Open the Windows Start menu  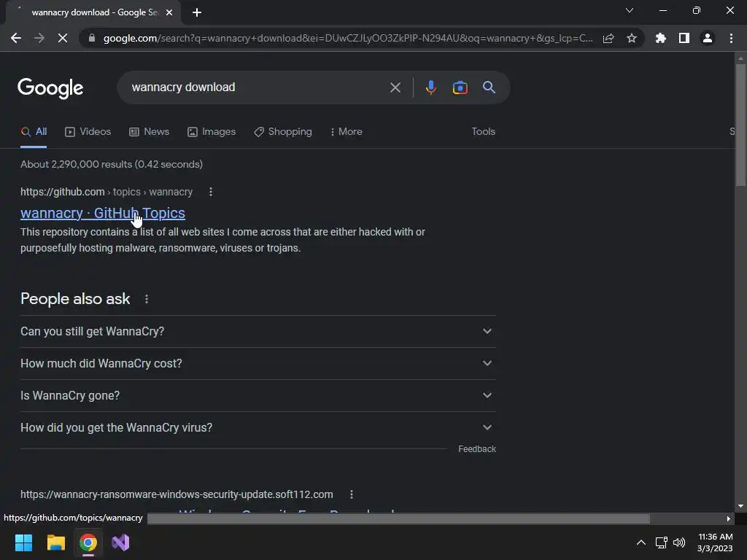pos(23,542)
